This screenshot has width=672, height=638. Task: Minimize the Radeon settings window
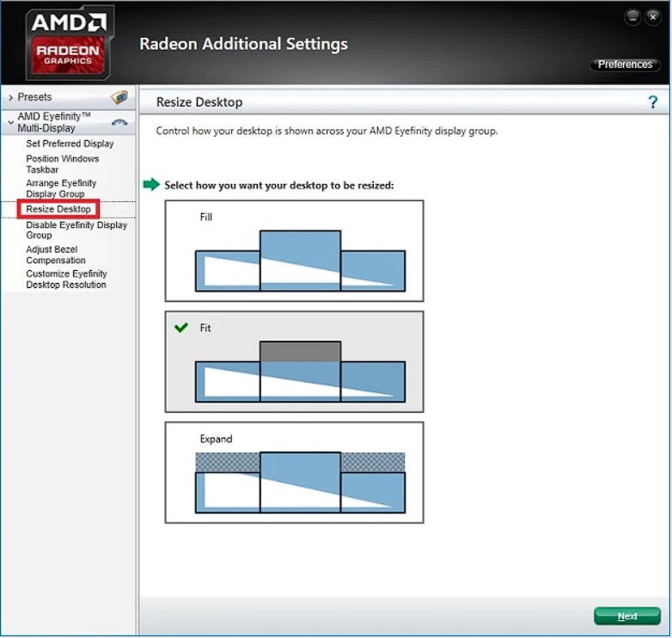pyautogui.click(x=632, y=17)
